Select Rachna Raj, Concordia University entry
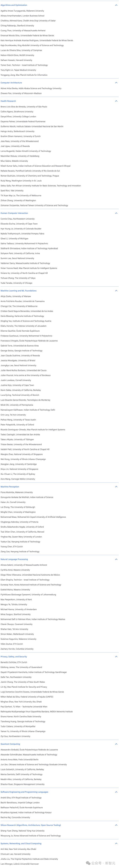This screenshot has width=119, height=868. pos(15,817)
